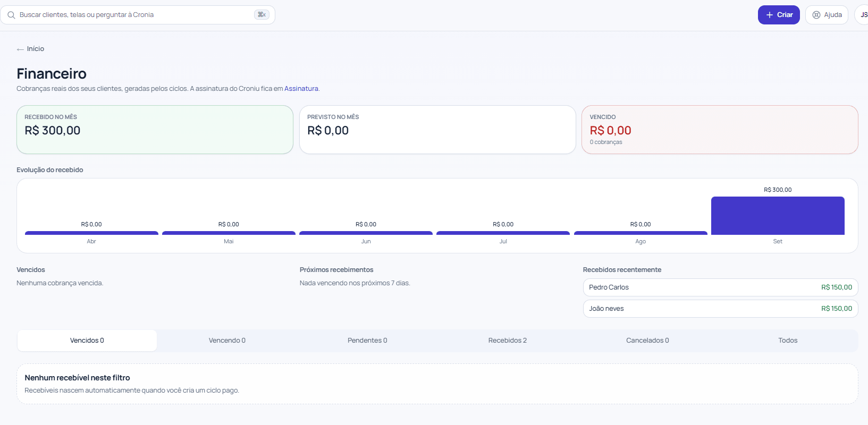
Task: Click the Financeiro page title
Action: [52, 73]
